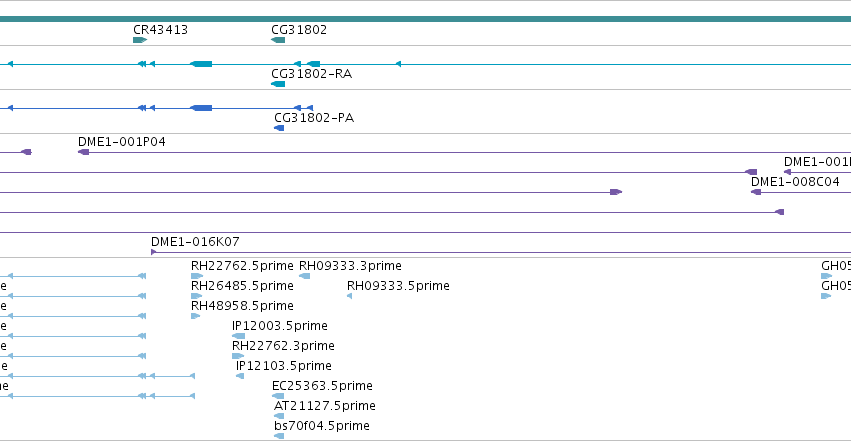Click the DME1-016K07 start triangle
Screen dimensions: 851x441
click(154, 252)
